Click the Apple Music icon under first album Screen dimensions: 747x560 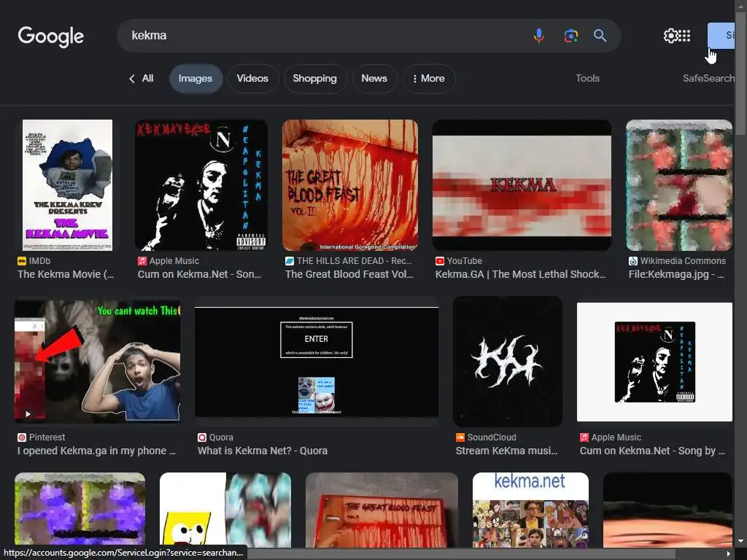point(142,261)
